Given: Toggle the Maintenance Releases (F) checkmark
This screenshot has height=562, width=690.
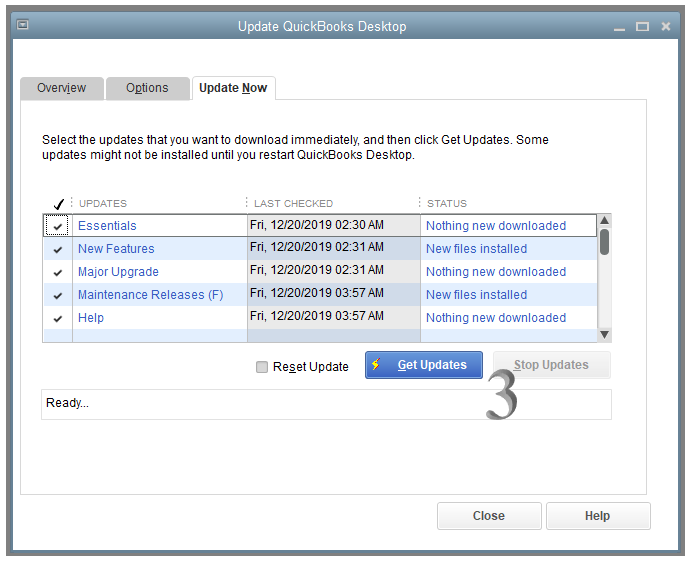Looking at the screenshot, I should [x=58, y=295].
